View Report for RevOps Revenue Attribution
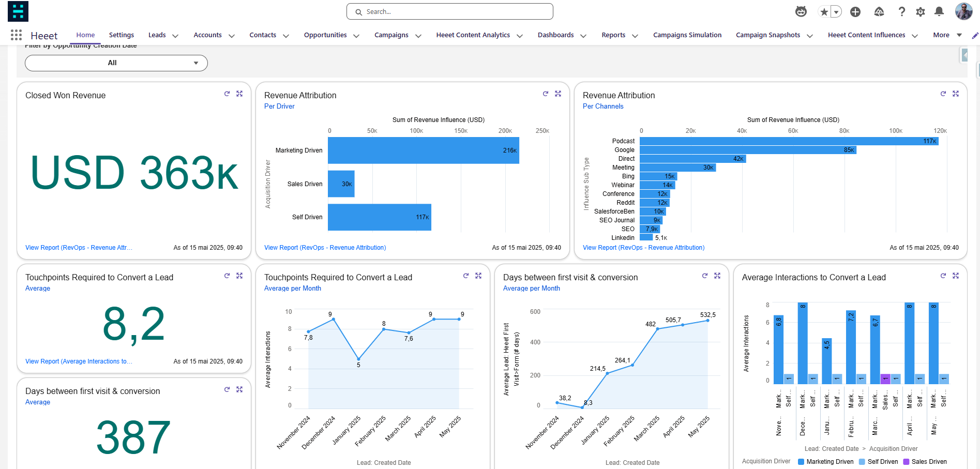This screenshot has width=980, height=469. tap(324, 248)
